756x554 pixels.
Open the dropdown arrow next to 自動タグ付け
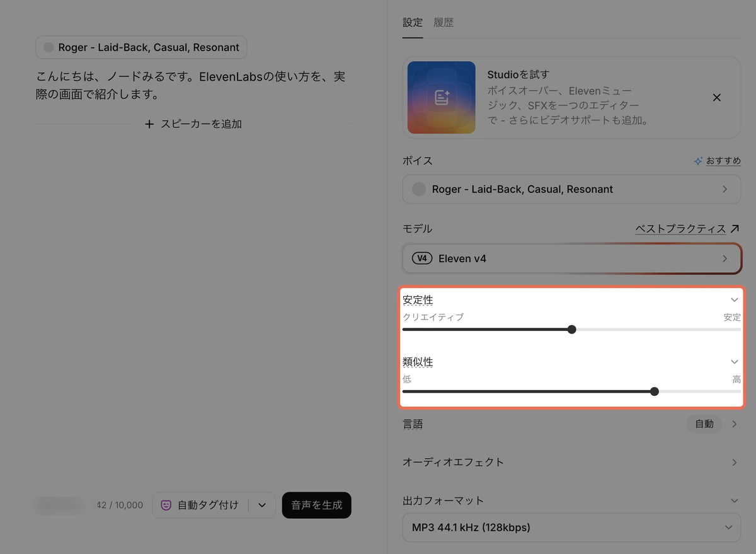coord(262,505)
